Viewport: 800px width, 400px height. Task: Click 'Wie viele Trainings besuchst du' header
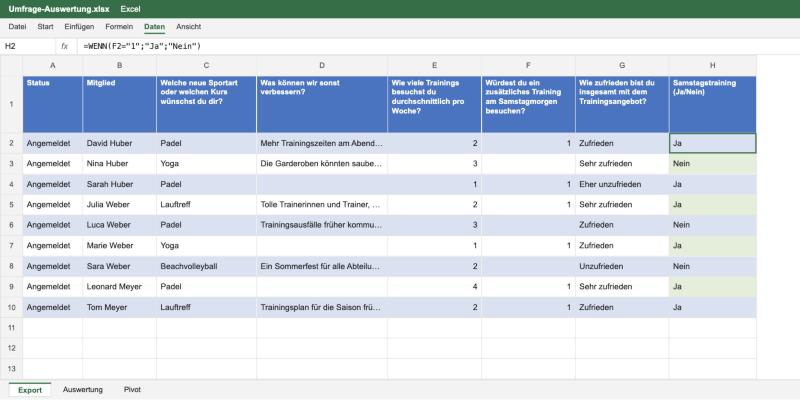pyautogui.click(x=435, y=104)
